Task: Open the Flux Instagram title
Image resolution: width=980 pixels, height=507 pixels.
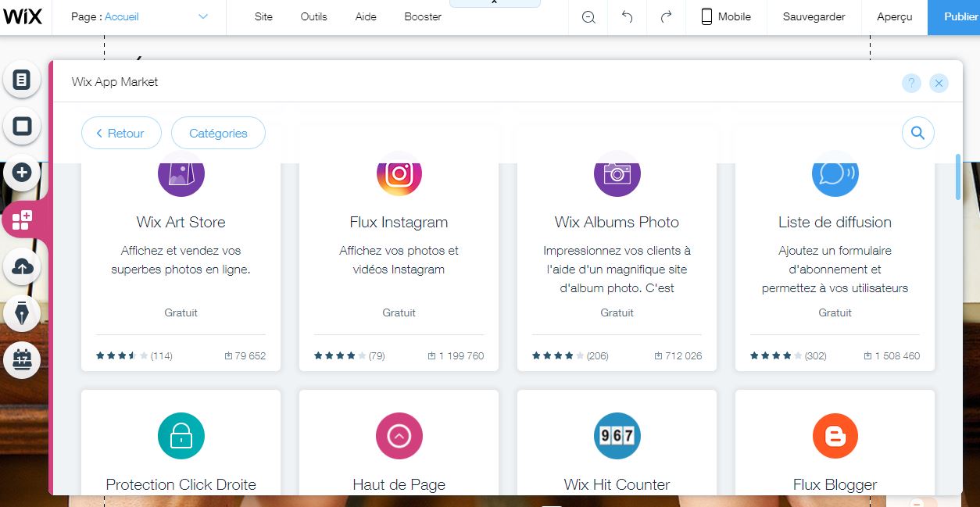Action: click(399, 222)
